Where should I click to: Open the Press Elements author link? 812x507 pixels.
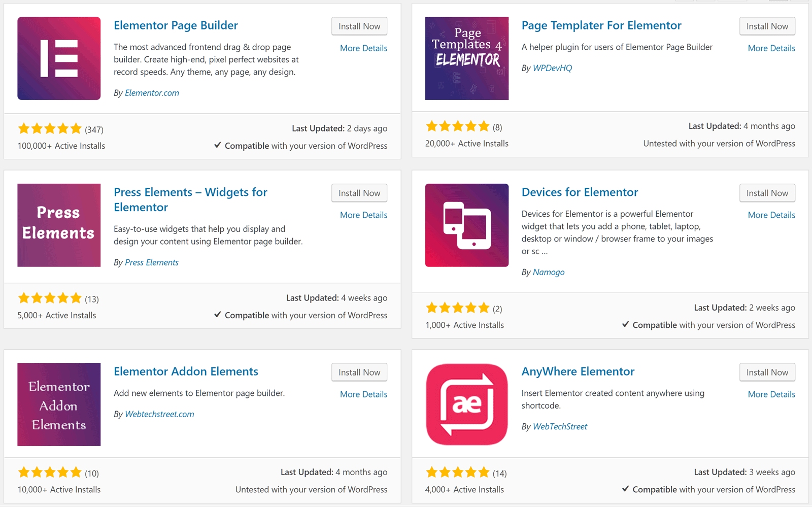[152, 262]
